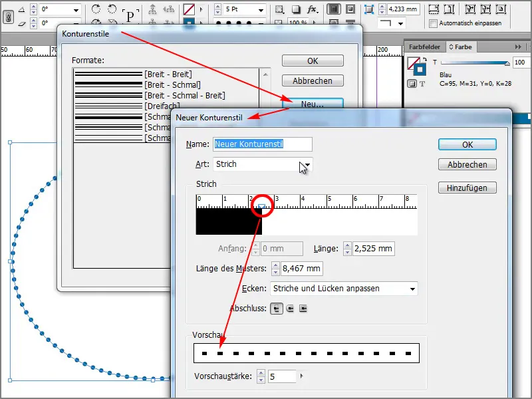
Task: Toggle the constrain proportions link icon
Action: pos(8,16)
